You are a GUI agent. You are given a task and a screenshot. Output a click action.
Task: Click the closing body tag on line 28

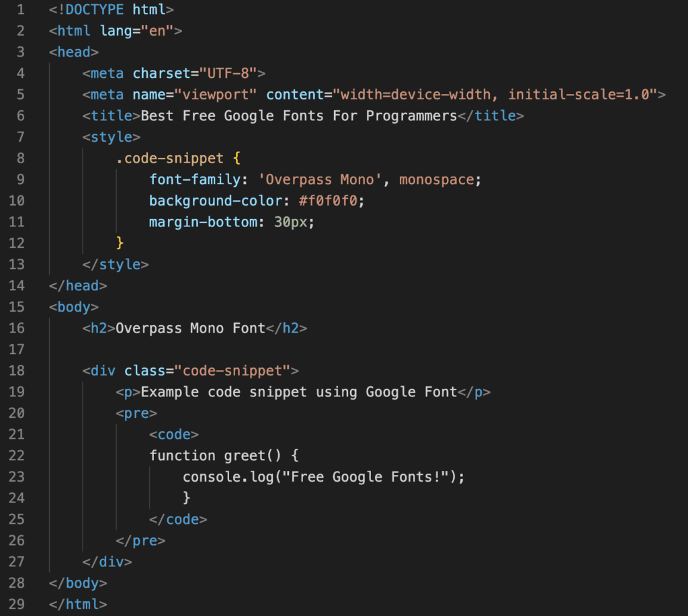(78, 582)
